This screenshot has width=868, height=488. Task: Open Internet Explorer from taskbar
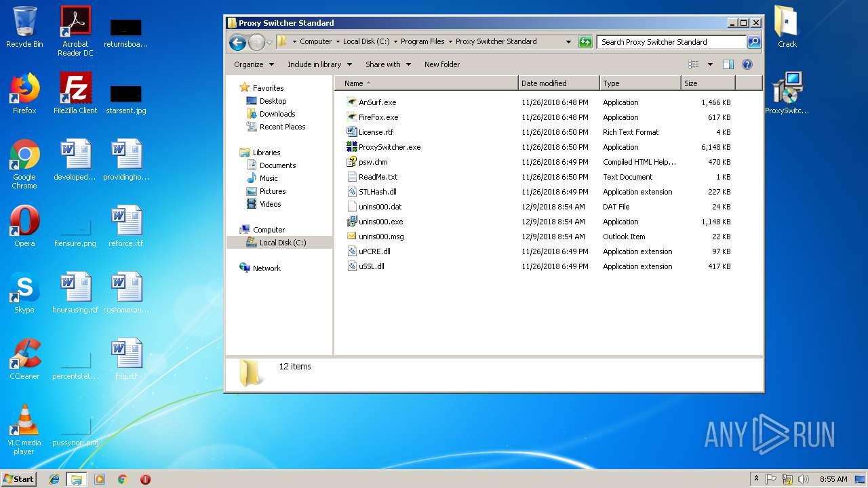54,479
